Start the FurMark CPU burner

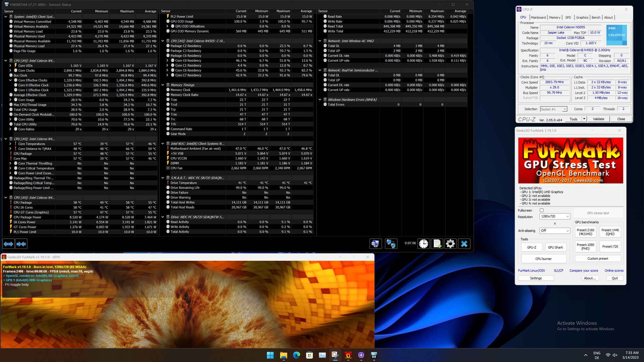543,259
